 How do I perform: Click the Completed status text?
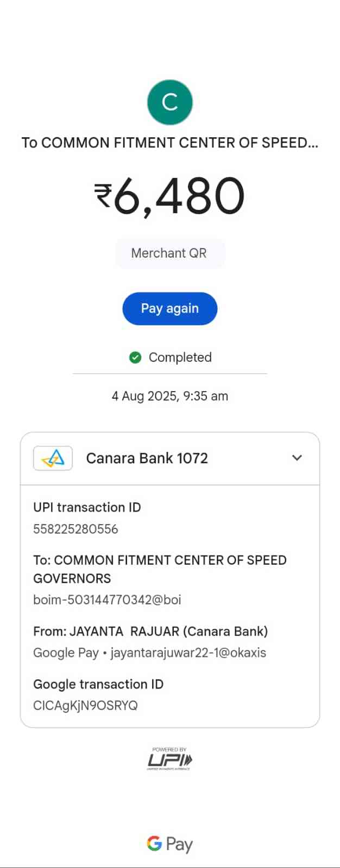[180, 357]
